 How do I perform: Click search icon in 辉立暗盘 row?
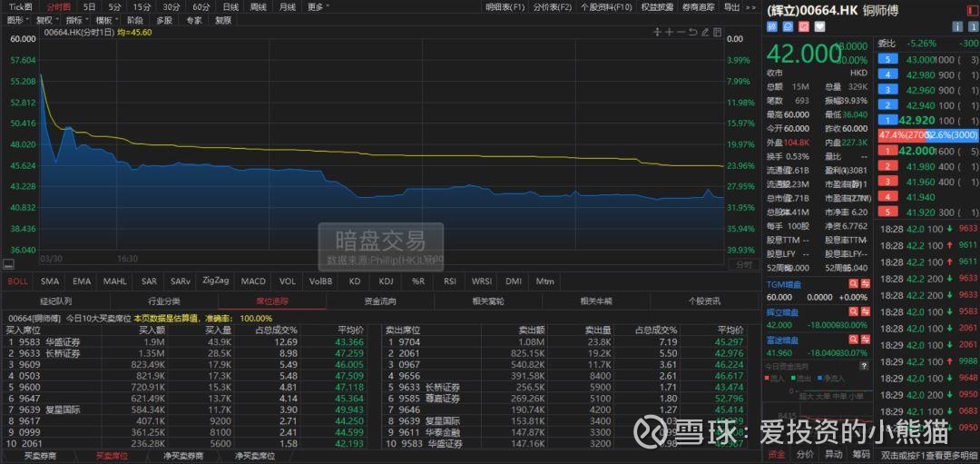(853, 311)
